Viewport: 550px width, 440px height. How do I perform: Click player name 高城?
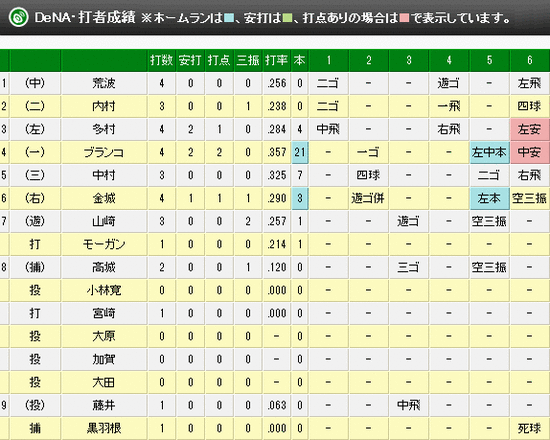(x=104, y=267)
